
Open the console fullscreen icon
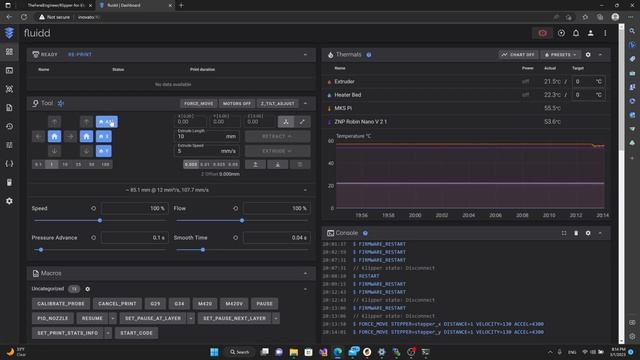[x=564, y=233]
